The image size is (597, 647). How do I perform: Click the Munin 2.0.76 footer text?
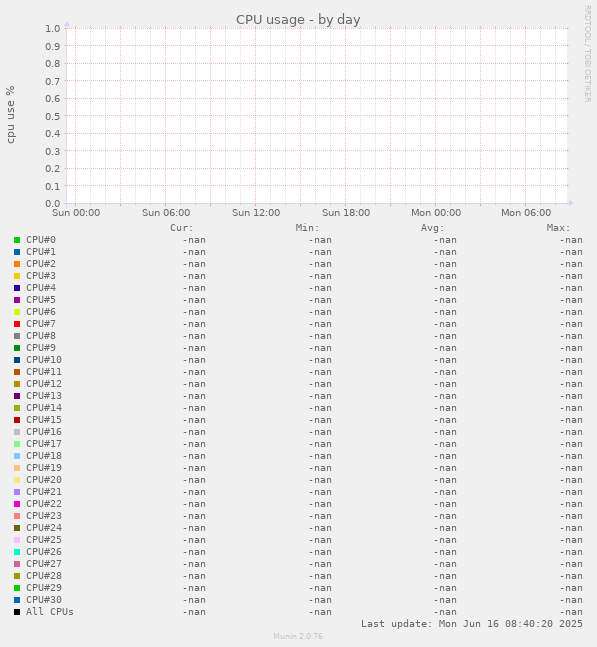click(x=298, y=636)
